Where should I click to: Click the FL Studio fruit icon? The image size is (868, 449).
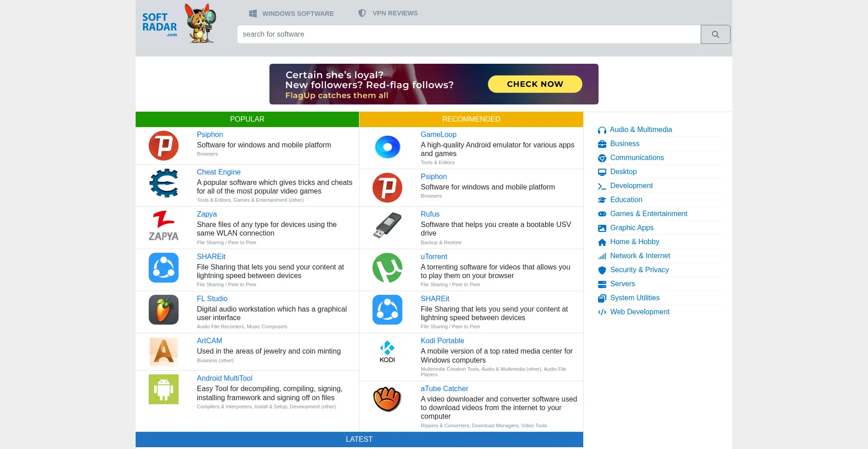[x=163, y=310]
